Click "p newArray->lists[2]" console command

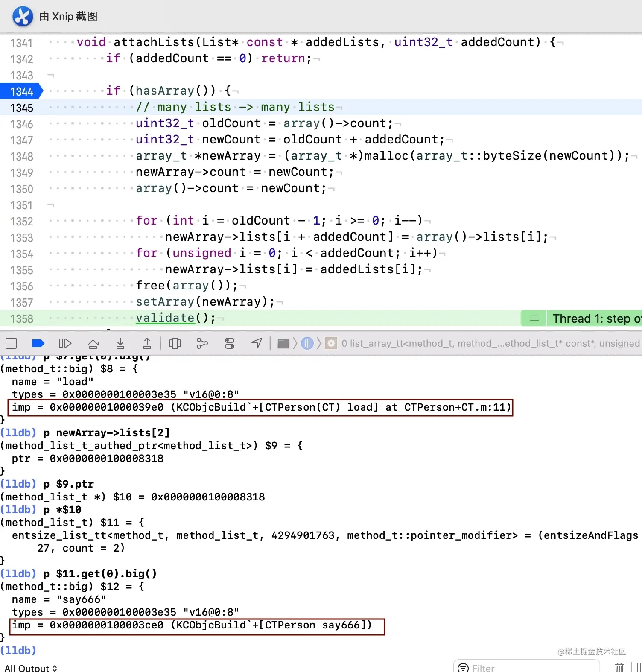pyautogui.click(x=106, y=433)
